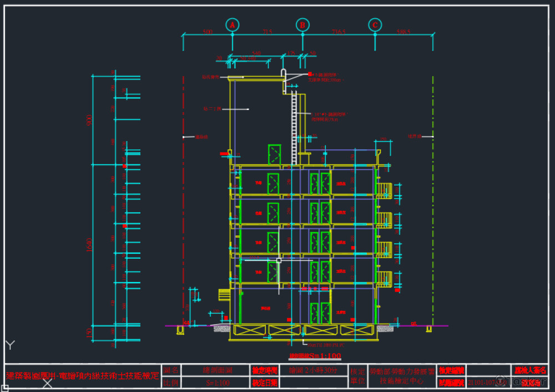
Task: Click the 繪圖 2小時30分 time cell
Action: click(315, 370)
